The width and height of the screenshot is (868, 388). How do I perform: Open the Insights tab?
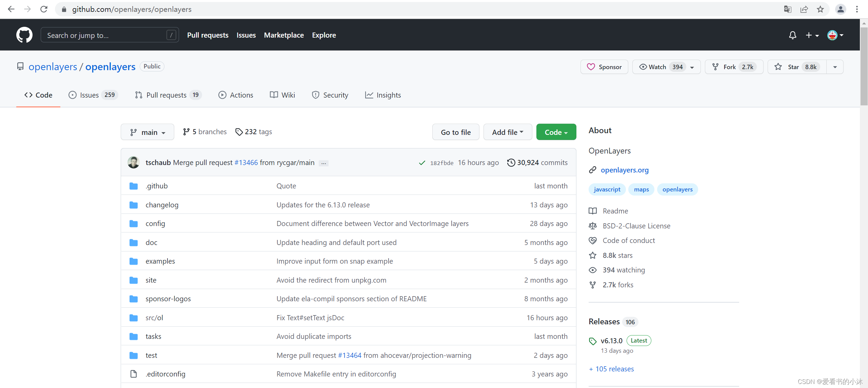383,95
